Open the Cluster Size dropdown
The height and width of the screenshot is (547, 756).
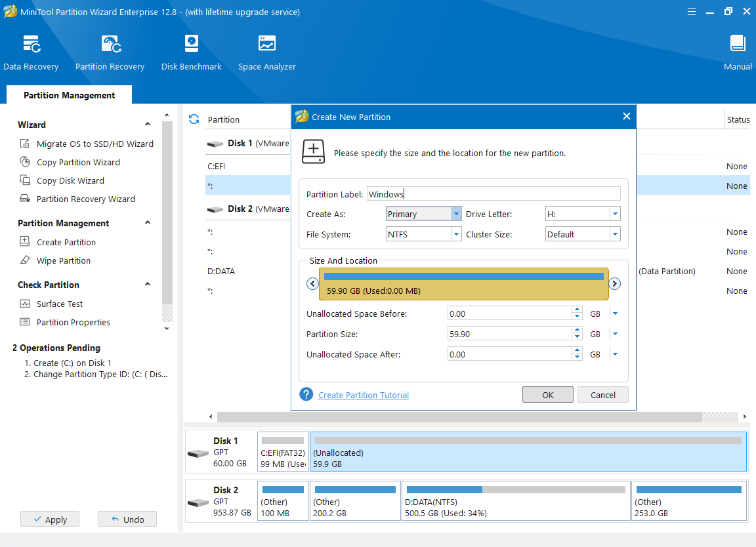pos(615,234)
